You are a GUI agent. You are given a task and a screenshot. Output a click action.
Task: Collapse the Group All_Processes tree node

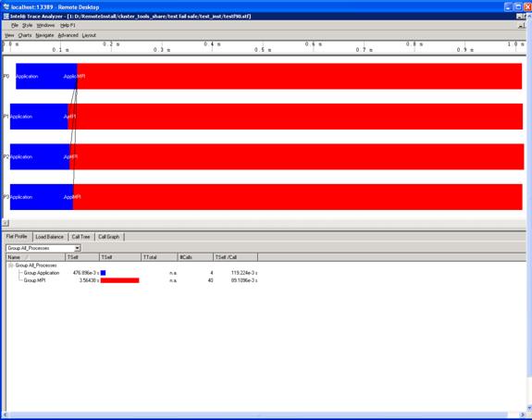tap(10, 266)
